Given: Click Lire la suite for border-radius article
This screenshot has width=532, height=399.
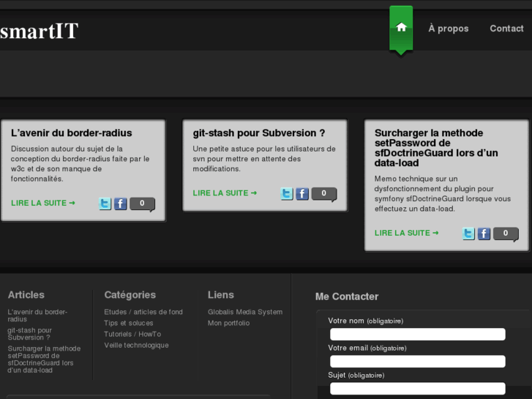Looking at the screenshot, I should pos(43,204).
